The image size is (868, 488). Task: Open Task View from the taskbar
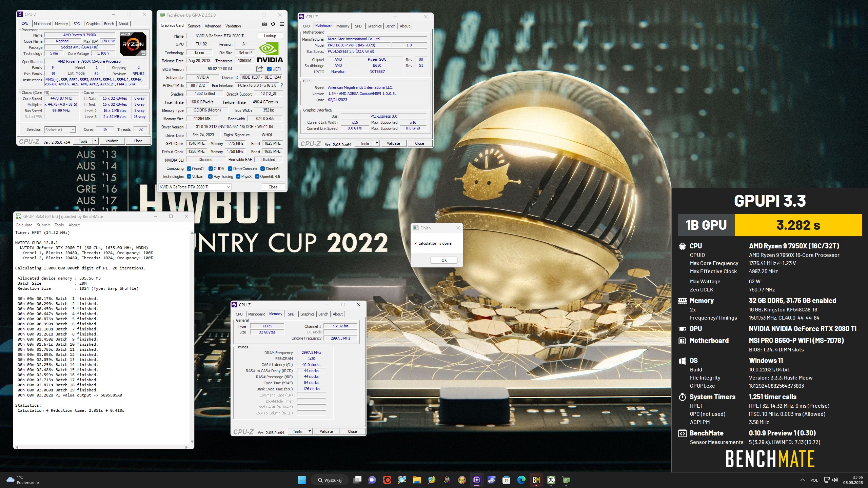[x=357, y=480]
